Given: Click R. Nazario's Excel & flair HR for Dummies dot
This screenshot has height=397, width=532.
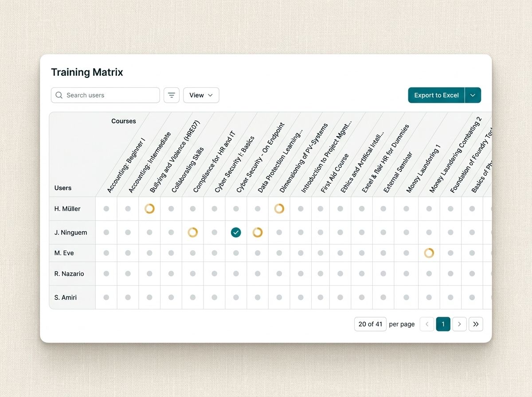Looking at the screenshot, I should click(362, 274).
